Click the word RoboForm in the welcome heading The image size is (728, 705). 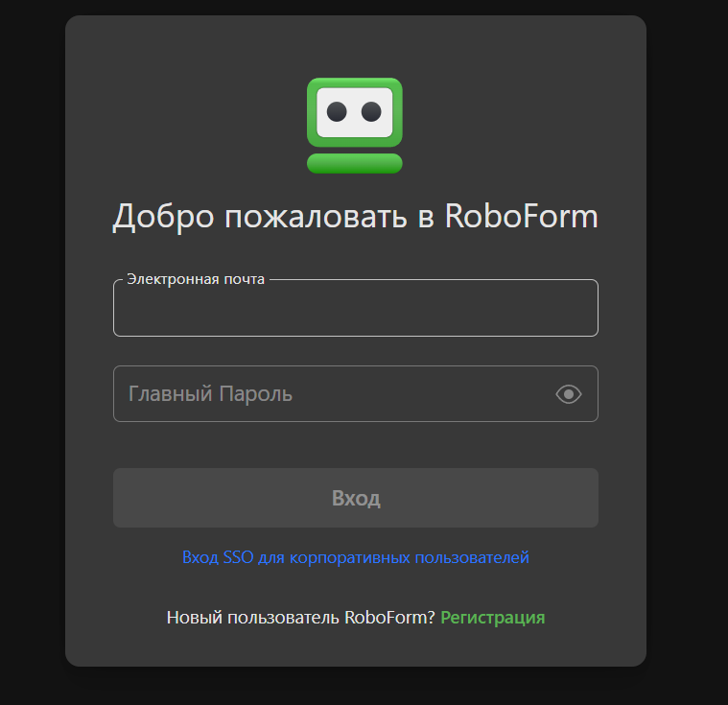(522, 217)
